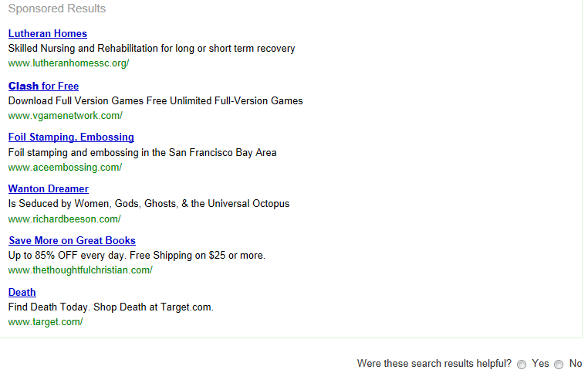Open the Lutheran Homes sponsored link
Screen dimensions: 588x380
[x=47, y=34]
